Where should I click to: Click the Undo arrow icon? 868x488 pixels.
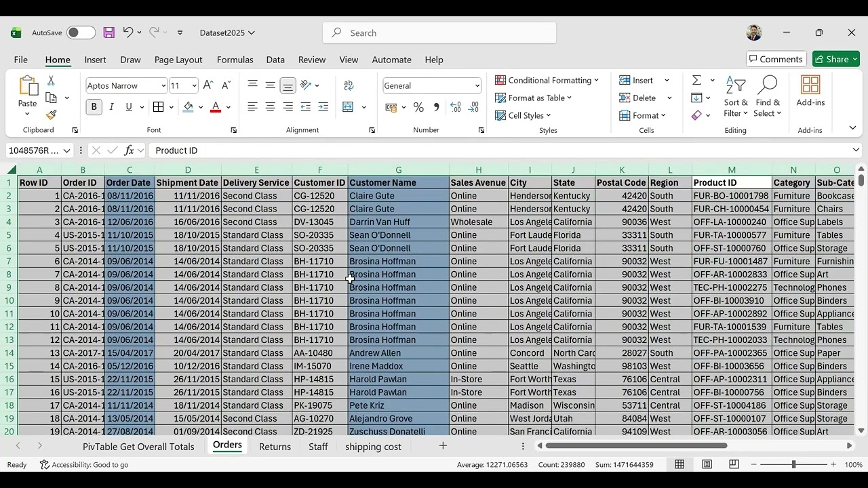coord(127,33)
